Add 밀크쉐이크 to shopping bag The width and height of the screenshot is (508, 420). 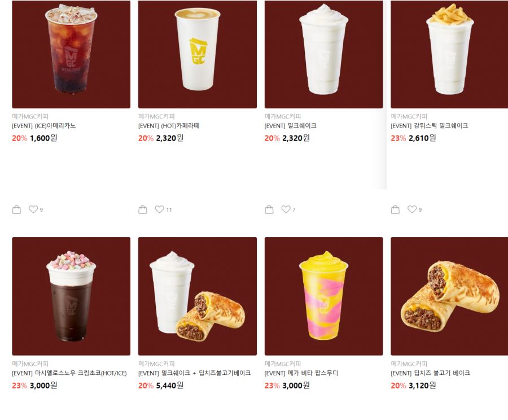tap(269, 209)
